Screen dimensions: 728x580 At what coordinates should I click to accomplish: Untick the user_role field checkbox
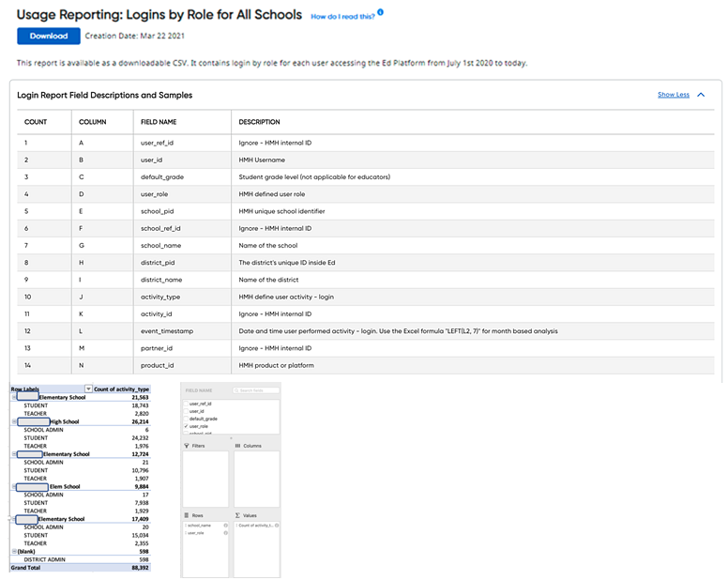(186, 426)
